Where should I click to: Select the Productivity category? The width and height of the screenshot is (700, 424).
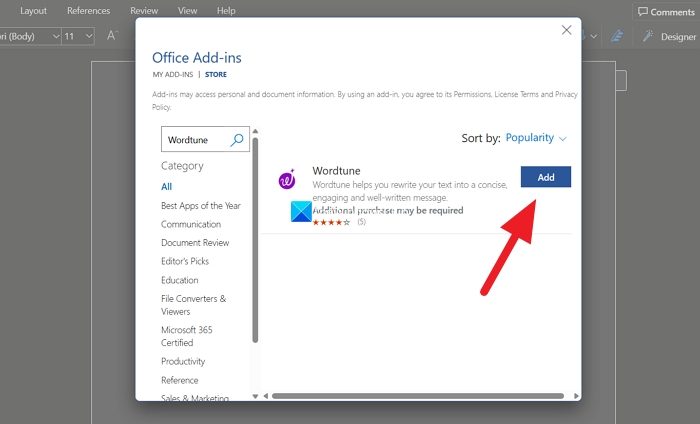[183, 362]
